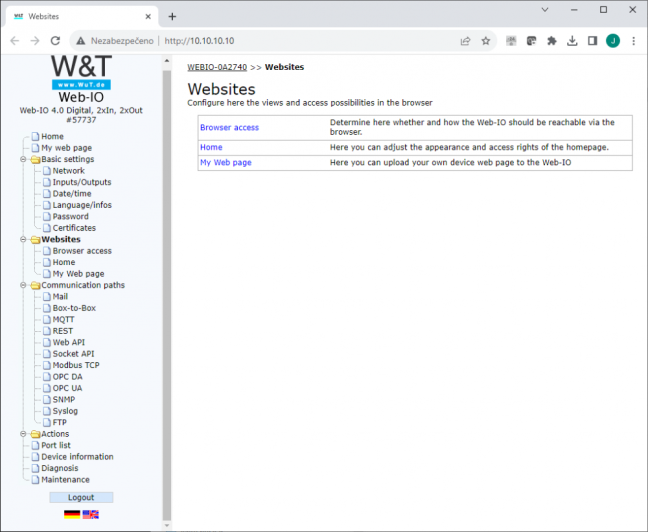
Task: Click the Basic settings folder icon
Action: (36, 160)
